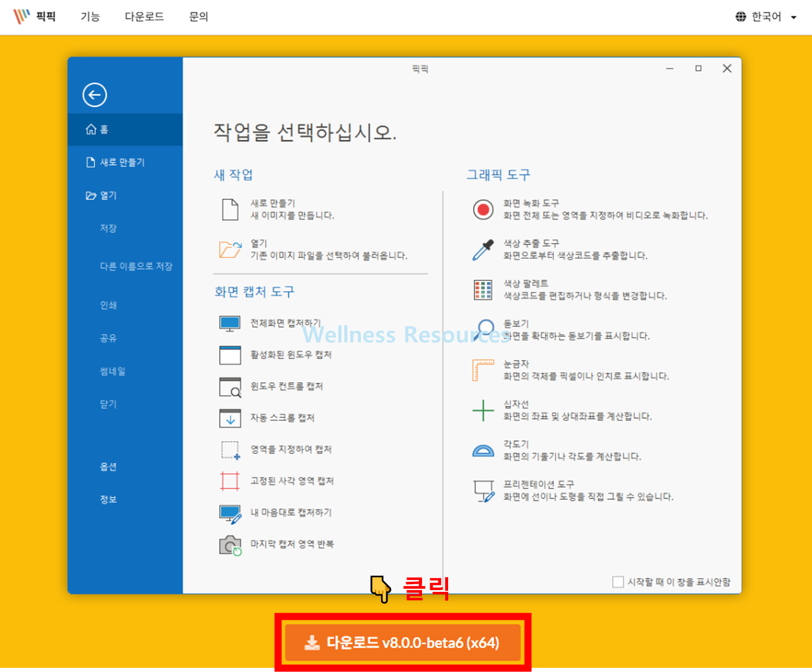The width and height of the screenshot is (812, 672).
Task: Open the 문의 menu in the header
Action: pyautogui.click(x=198, y=17)
